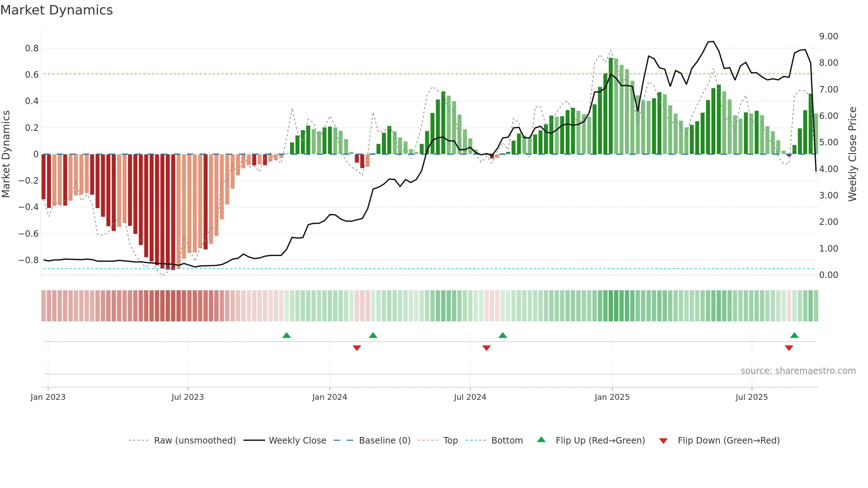Click the Jan 2023 x-axis label
868x488 pixels.
48,397
